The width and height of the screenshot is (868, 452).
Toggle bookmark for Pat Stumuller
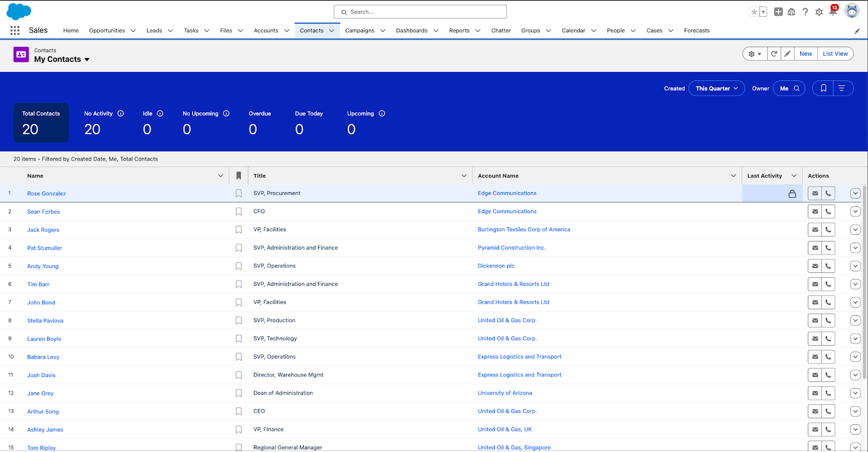pos(239,248)
